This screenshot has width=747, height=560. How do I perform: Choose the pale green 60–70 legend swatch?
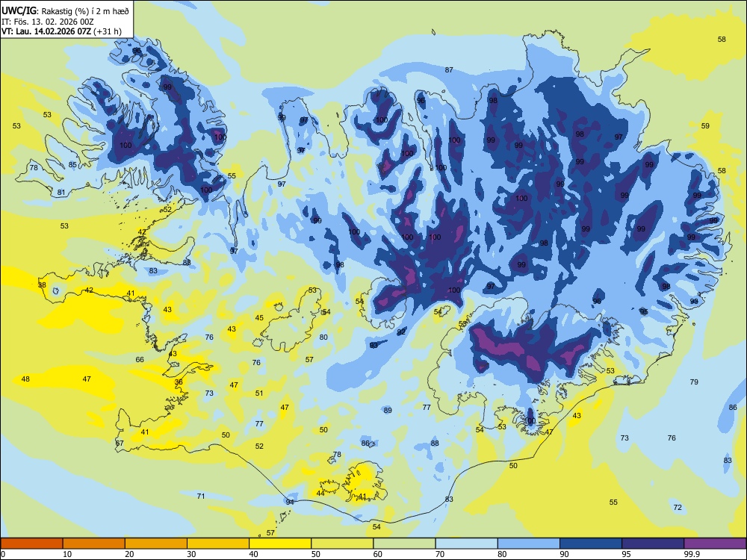[404, 544]
